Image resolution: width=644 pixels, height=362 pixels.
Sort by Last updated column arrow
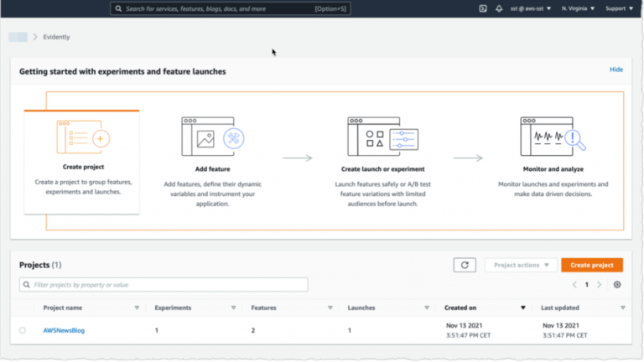pos(623,308)
